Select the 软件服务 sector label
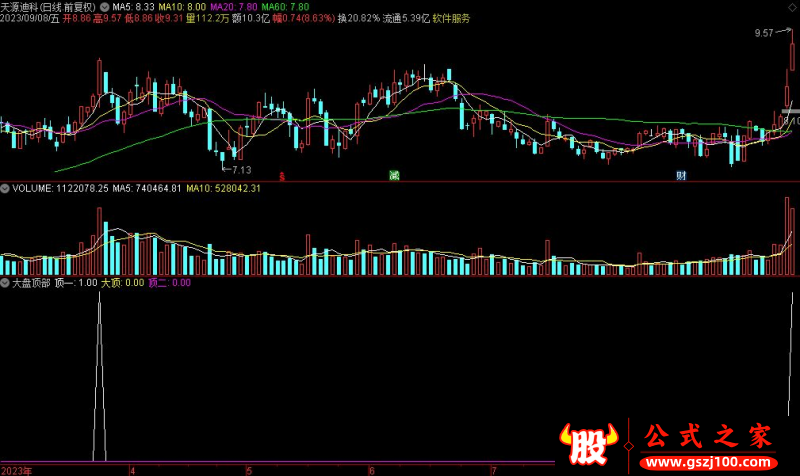800x476 pixels. pyautogui.click(x=451, y=18)
